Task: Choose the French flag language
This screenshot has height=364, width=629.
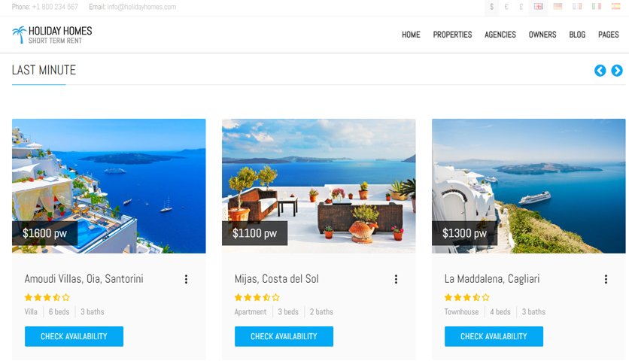Action: point(577,7)
